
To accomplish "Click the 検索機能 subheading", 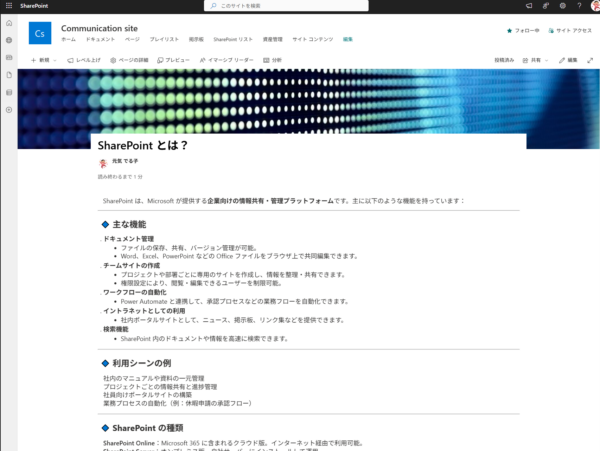I will point(116,329).
